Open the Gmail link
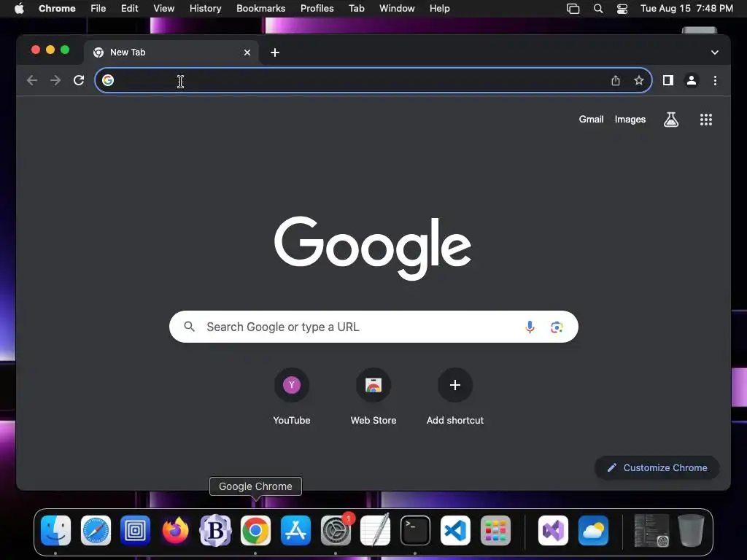The image size is (747, 560). pyautogui.click(x=591, y=120)
